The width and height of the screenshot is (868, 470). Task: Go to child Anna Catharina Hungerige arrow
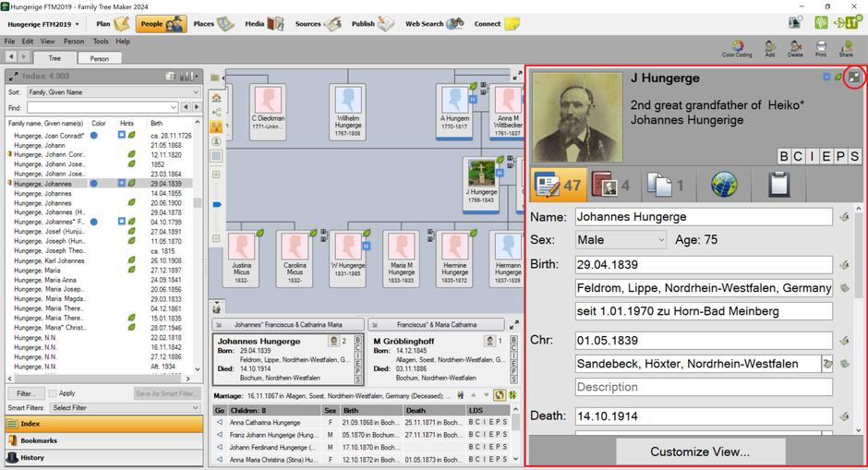pos(220,422)
